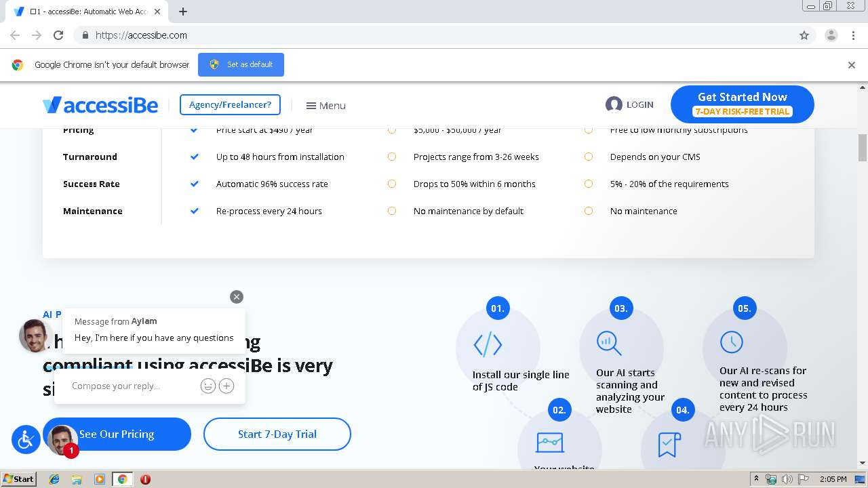
Task: Click the magnifier scan icon in step 03
Action: pyautogui.click(x=608, y=343)
